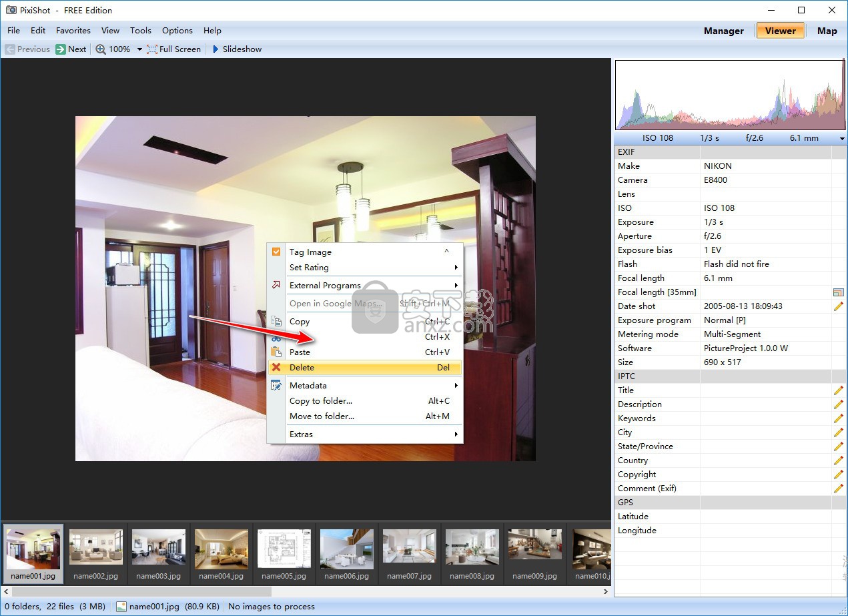The height and width of the screenshot is (616, 848).
Task: Edit the City field pencil icon
Action: (839, 432)
